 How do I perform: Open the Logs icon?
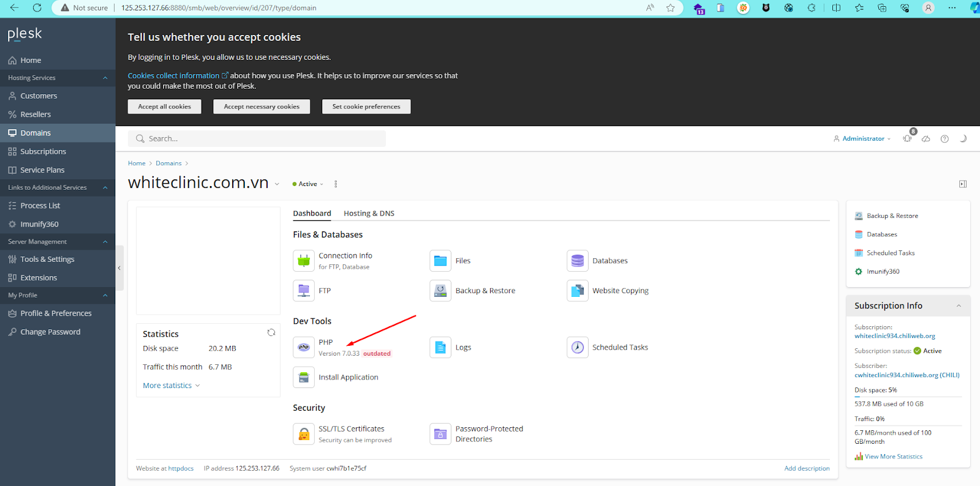440,347
